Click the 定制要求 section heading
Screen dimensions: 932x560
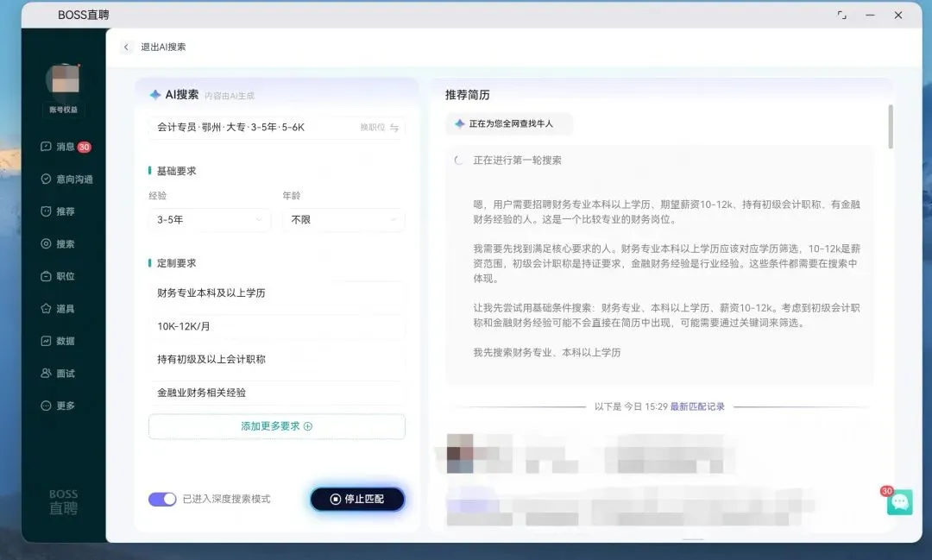tap(177, 263)
